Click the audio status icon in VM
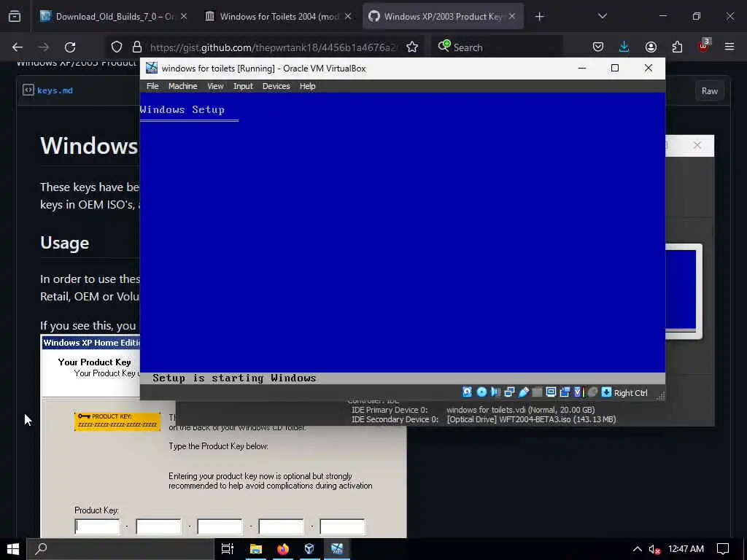The height and width of the screenshot is (560, 747). (495, 392)
